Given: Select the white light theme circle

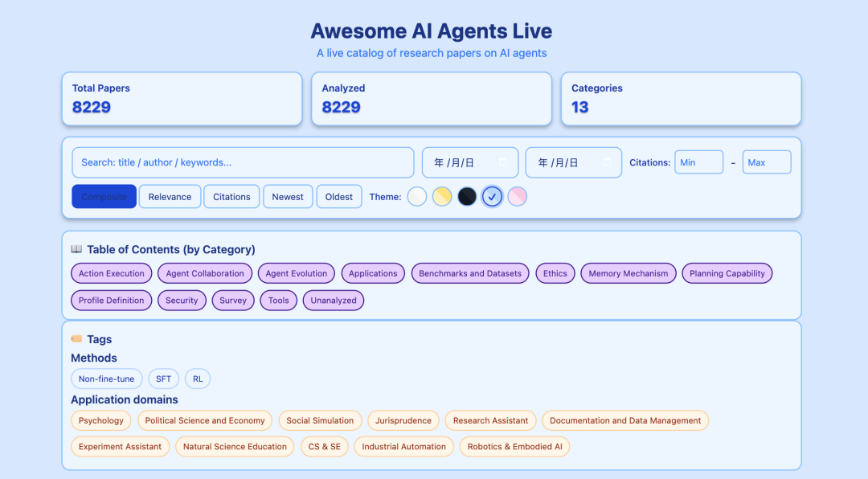Looking at the screenshot, I should point(417,196).
